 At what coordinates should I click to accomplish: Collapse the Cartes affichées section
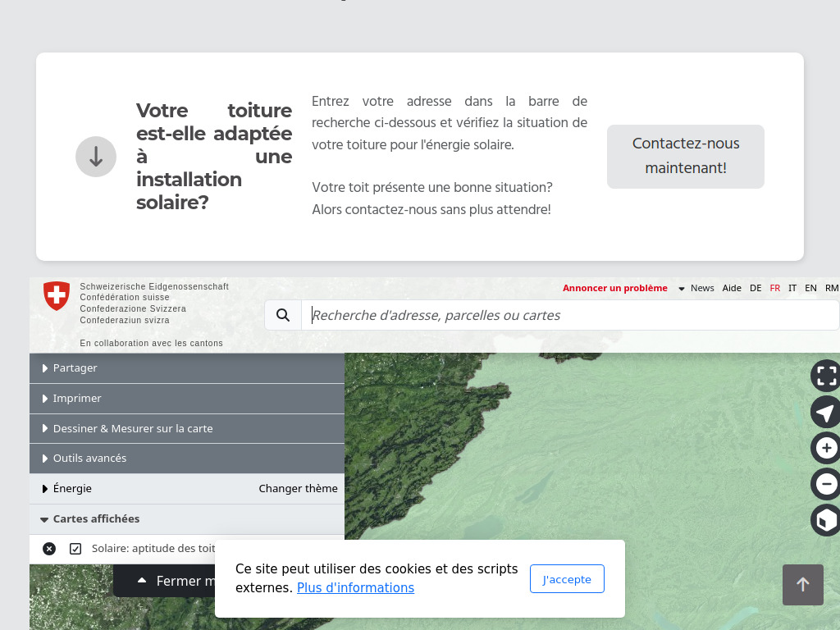tap(96, 518)
